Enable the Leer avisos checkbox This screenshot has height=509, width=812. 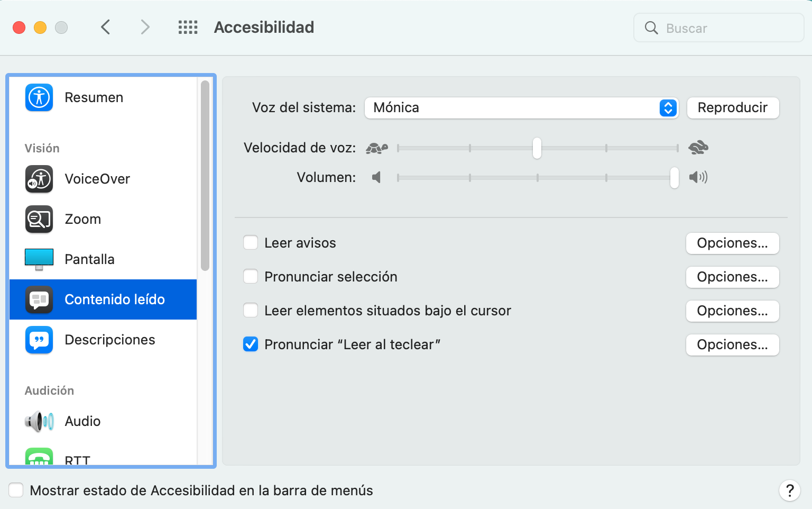[251, 243]
